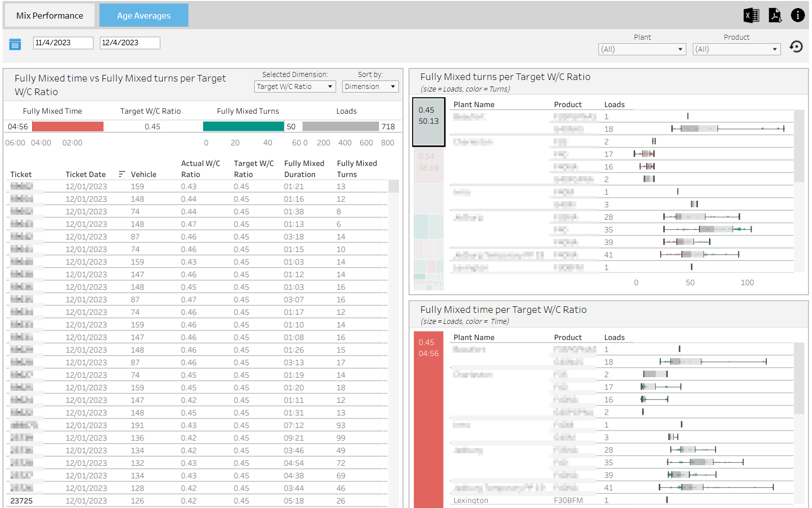This screenshot has height=508, width=812.
Task: Click the sort icon beside Ticket Date
Action: [122, 174]
